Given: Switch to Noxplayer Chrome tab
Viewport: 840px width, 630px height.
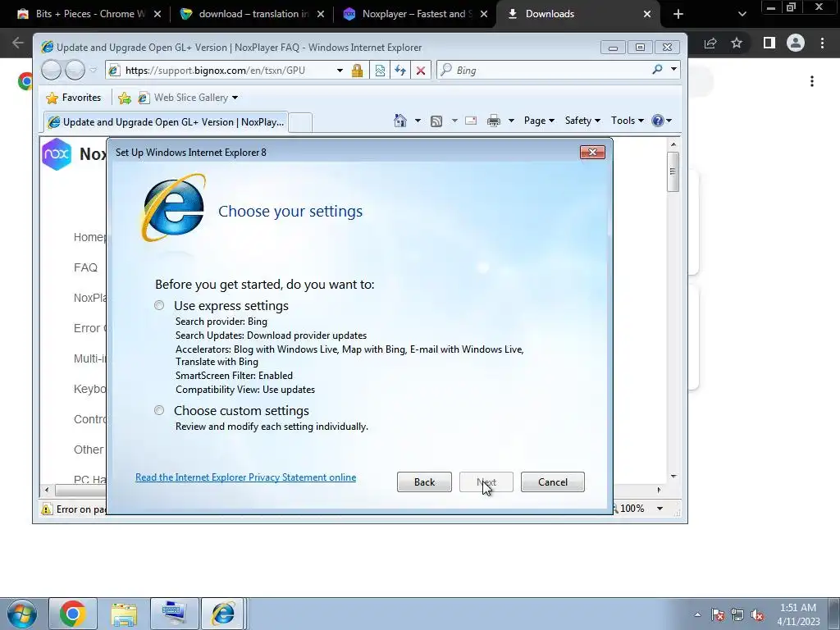Looking at the screenshot, I should pyautogui.click(x=414, y=14).
